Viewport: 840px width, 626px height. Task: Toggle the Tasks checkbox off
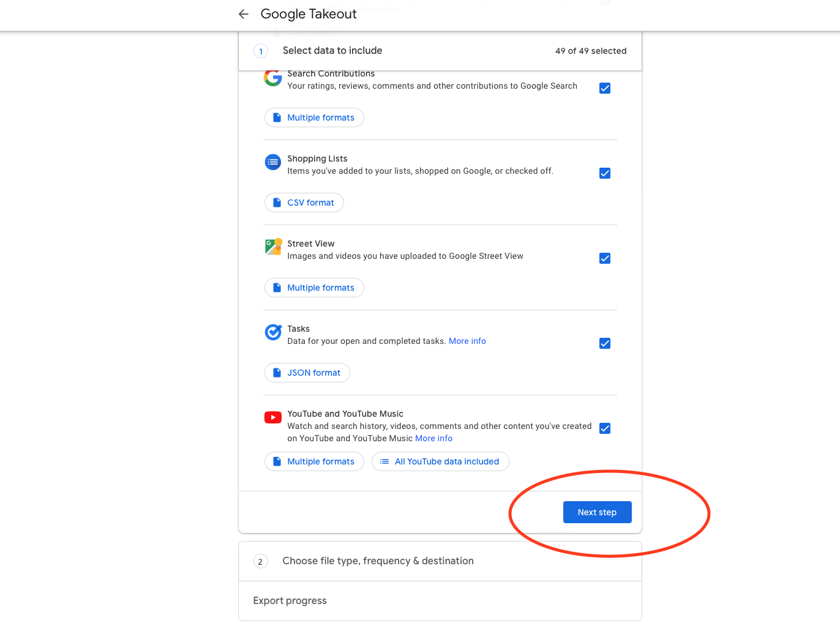(605, 343)
